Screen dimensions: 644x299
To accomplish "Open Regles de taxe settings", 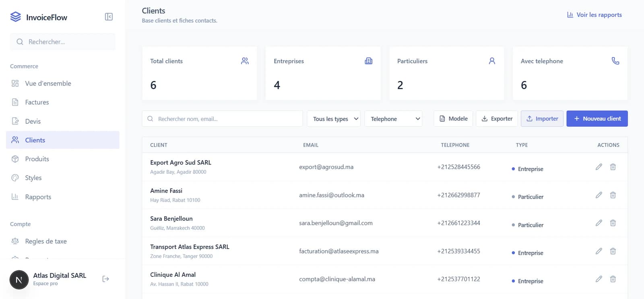I will click(63, 241).
